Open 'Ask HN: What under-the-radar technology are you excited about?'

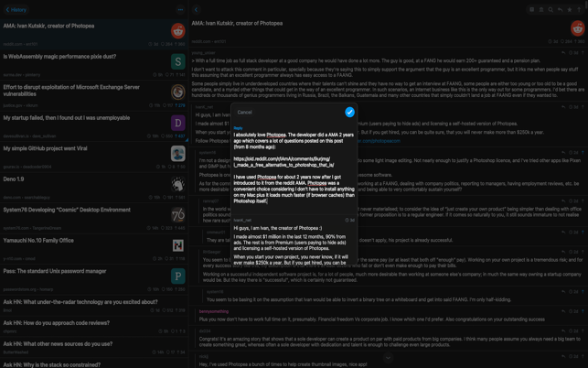tap(94, 305)
